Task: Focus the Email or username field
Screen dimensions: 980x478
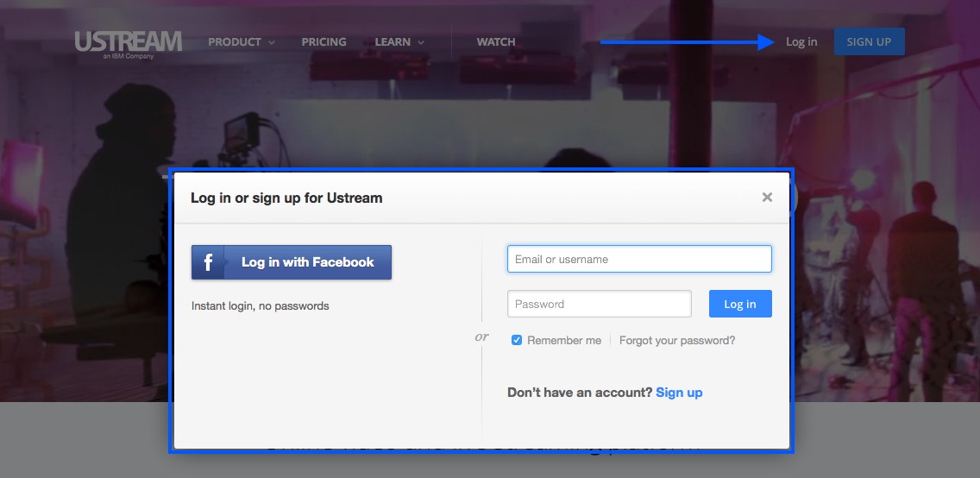Action: coord(639,259)
